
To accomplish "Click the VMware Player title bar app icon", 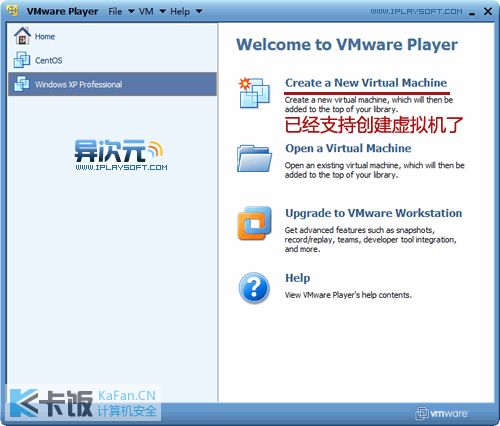I will (x=12, y=11).
